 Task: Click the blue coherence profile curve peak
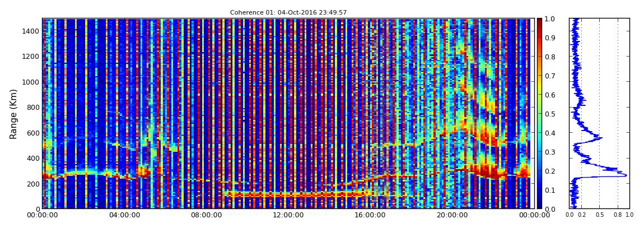coord(626,175)
